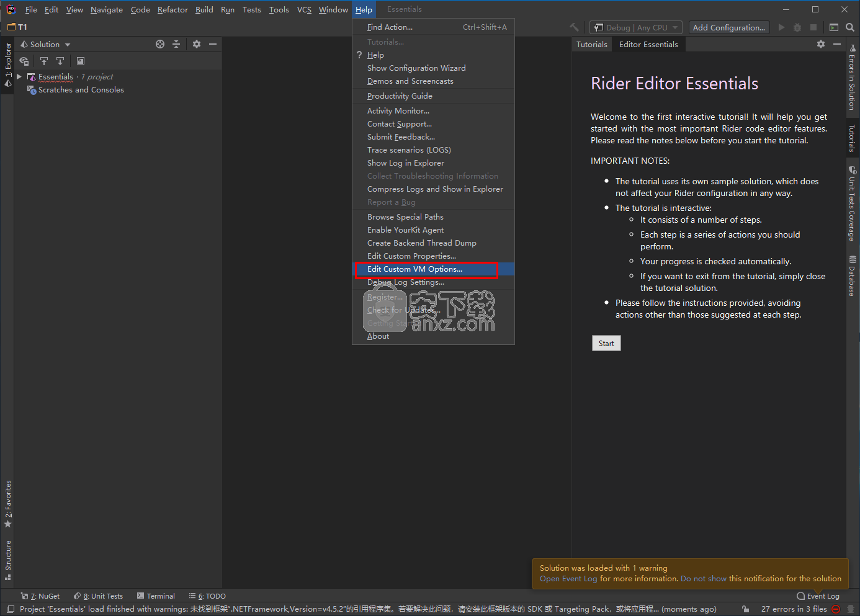The height and width of the screenshot is (616, 860).
Task: Open the Solution panel gear settings
Action: [x=197, y=44]
